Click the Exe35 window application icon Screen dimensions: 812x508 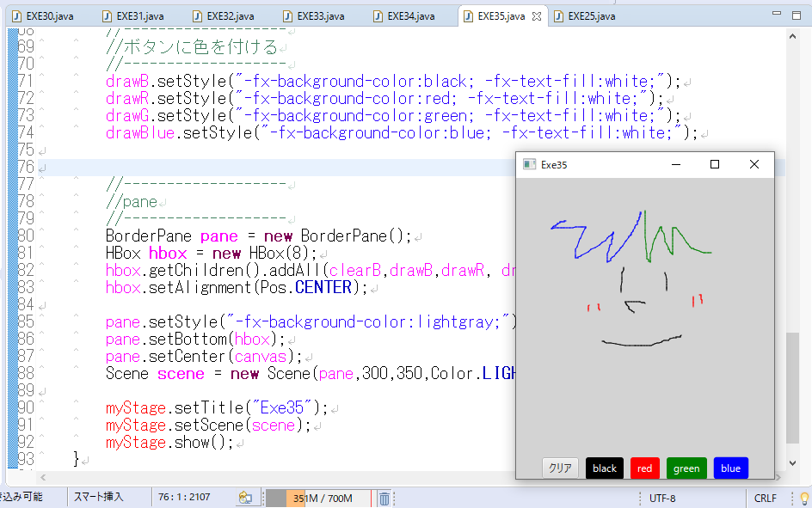pos(529,164)
